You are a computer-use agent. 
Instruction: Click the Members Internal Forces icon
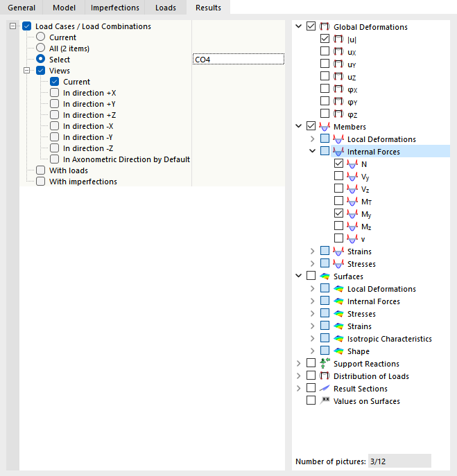(x=338, y=152)
